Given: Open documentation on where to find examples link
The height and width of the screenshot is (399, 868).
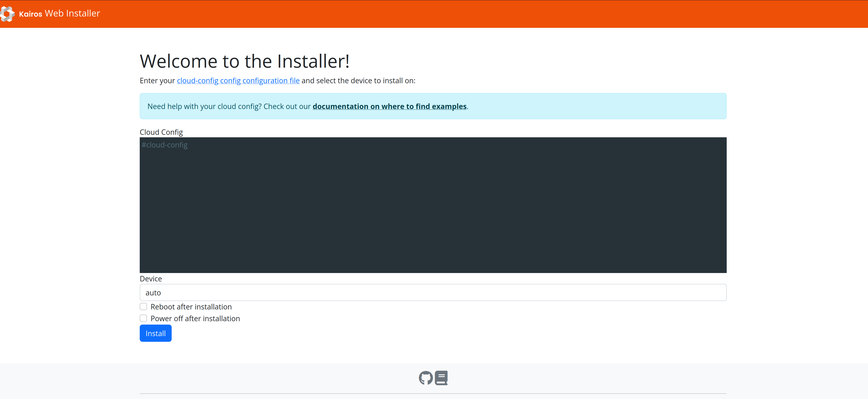Looking at the screenshot, I should tap(390, 106).
